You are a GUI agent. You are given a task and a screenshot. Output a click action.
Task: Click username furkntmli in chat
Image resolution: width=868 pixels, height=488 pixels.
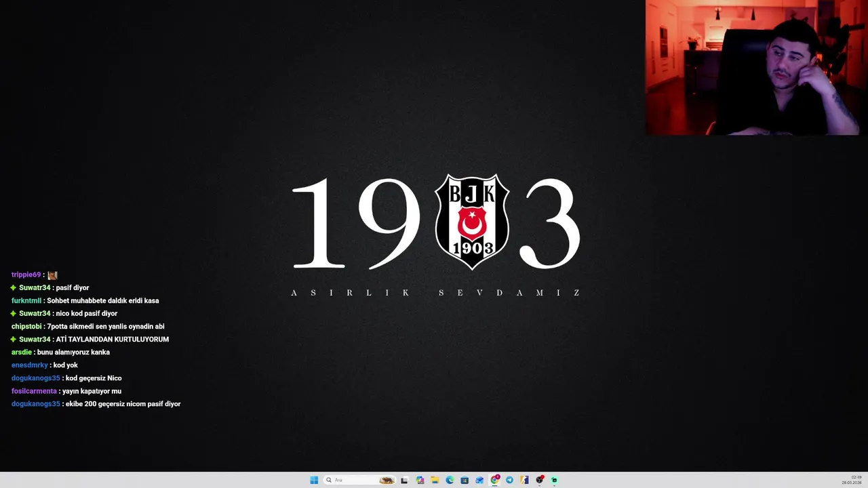tap(26, 300)
